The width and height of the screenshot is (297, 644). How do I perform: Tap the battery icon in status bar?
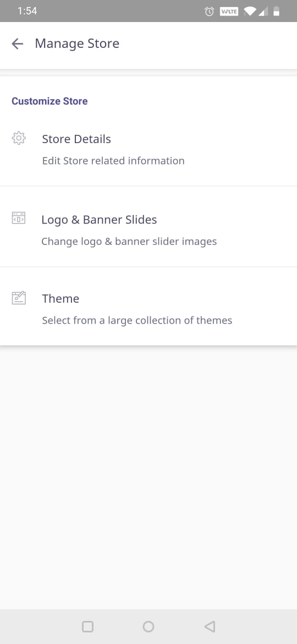[277, 11]
